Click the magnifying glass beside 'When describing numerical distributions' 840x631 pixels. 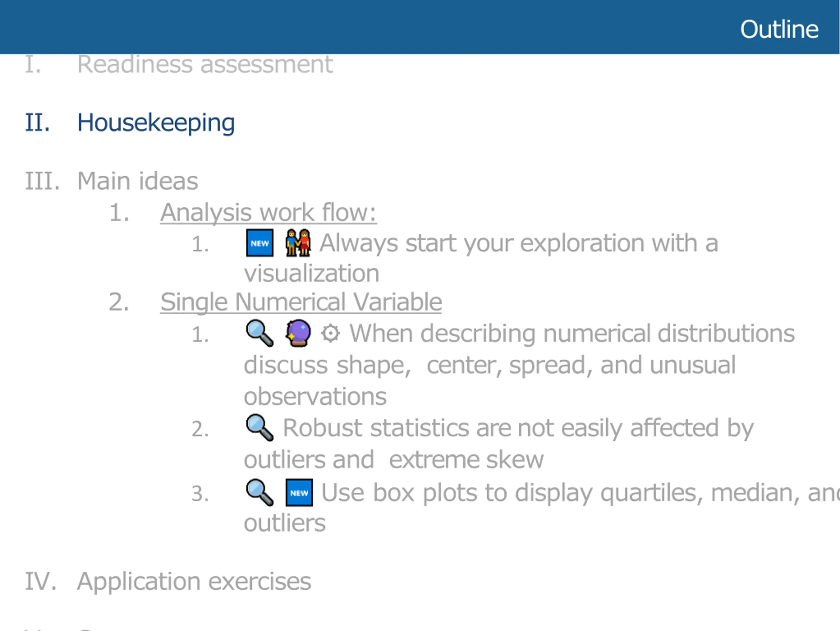tap(260, 333)
